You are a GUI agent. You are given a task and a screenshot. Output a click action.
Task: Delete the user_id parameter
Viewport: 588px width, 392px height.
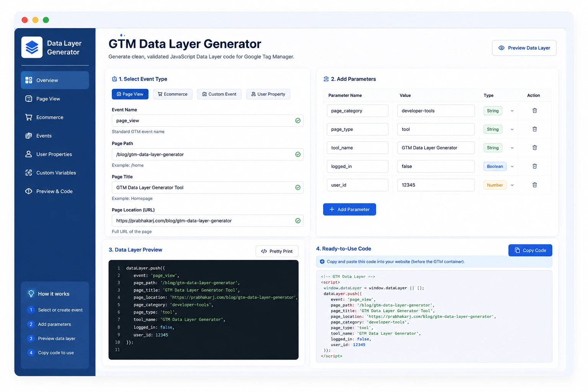pyautogui.click(x=535, y=185)
